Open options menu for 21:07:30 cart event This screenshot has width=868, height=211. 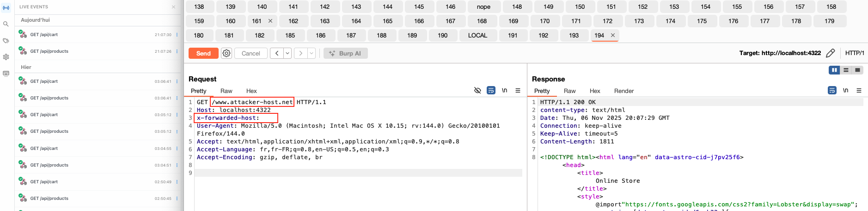pos(177,35)
